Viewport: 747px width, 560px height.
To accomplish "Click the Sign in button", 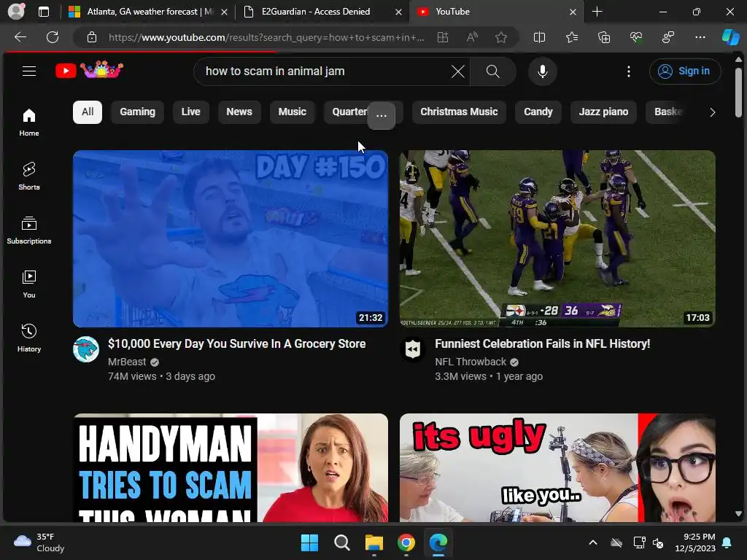I will [684, 71].
